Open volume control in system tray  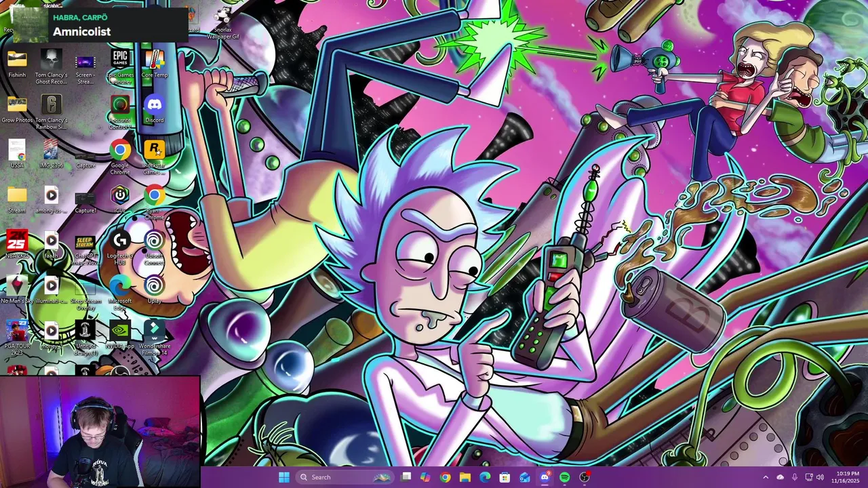820,477
